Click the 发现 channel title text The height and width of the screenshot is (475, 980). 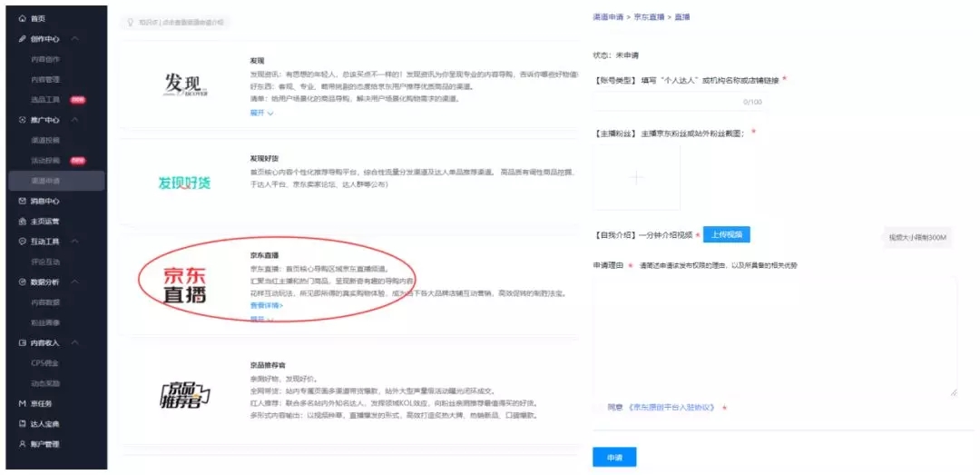click(257, 61)
